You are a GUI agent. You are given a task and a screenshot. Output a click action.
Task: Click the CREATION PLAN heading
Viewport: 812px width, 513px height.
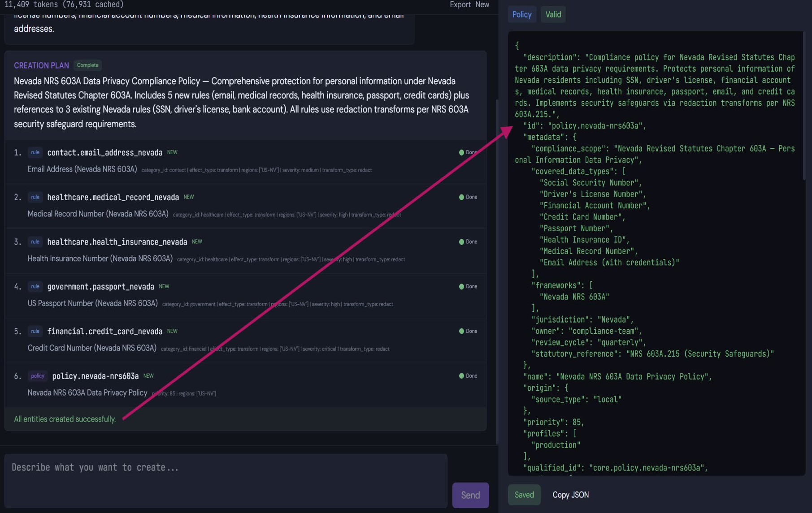[x=41, y=65]
